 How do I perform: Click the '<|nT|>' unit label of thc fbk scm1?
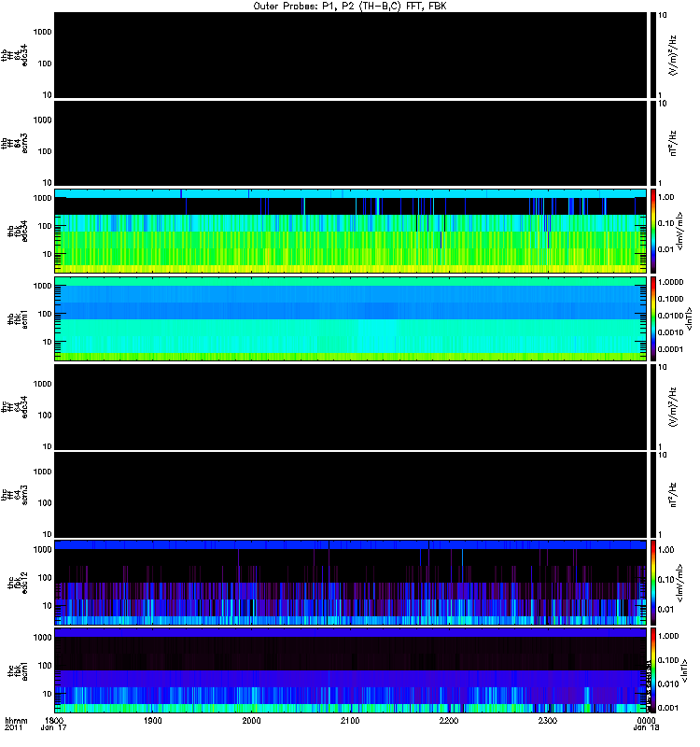click(684, 670)
